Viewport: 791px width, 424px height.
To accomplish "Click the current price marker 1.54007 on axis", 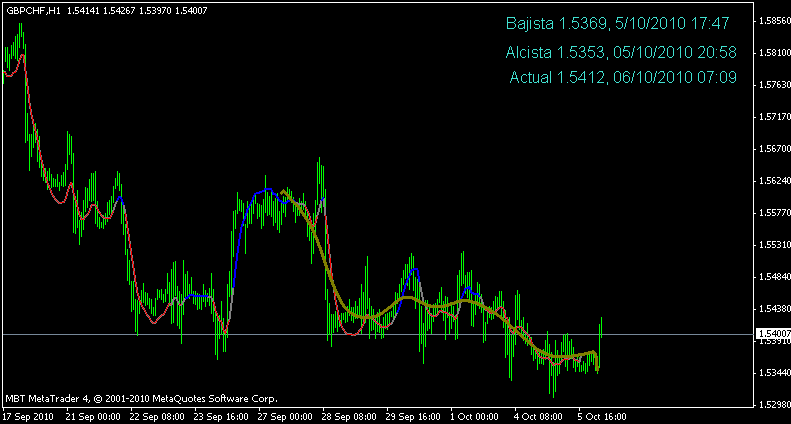I will tap(773, 334).
